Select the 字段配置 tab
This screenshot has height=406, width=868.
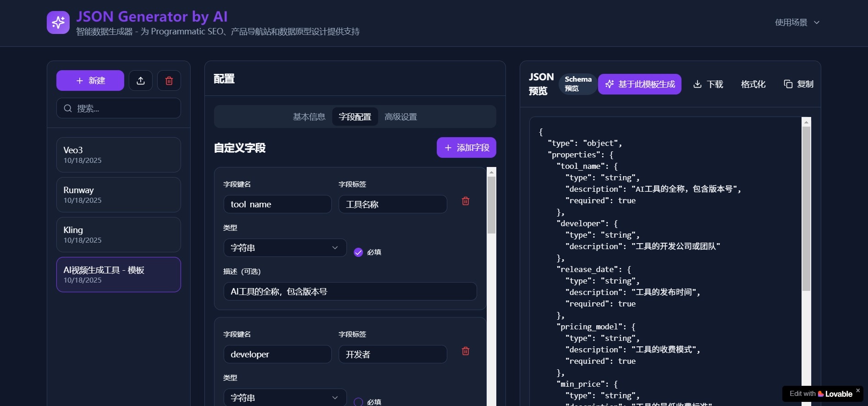355,117
